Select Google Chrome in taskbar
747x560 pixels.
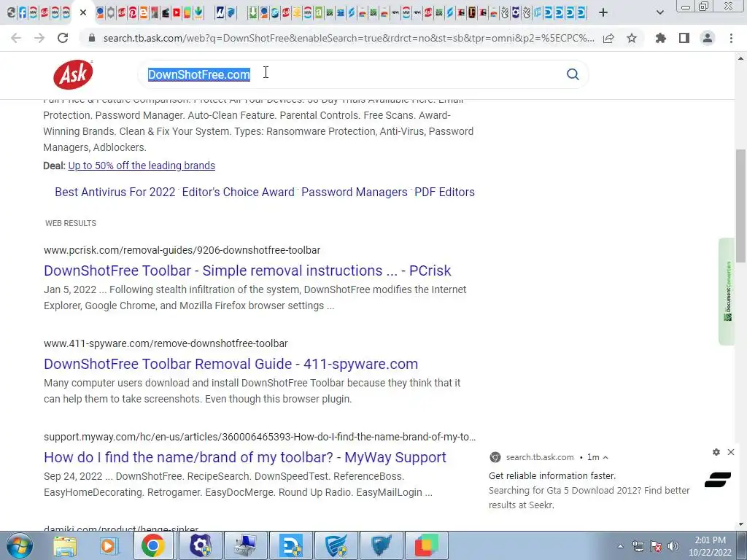coord(153,545)
